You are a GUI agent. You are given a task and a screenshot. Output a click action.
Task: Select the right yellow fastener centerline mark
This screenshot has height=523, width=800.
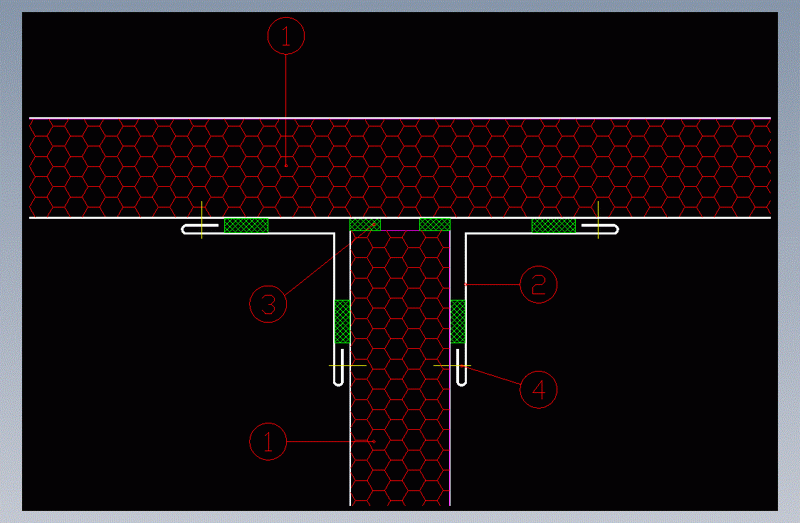(597, 221)
